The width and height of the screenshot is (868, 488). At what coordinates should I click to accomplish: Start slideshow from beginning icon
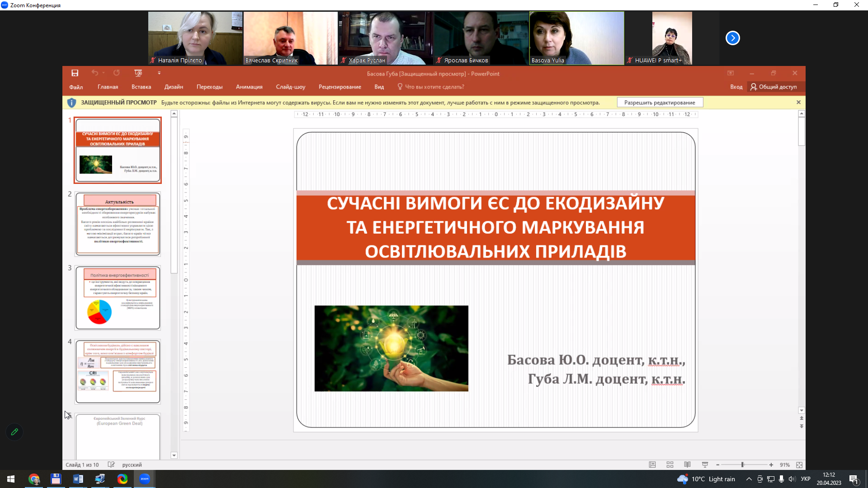click(138, 73)
